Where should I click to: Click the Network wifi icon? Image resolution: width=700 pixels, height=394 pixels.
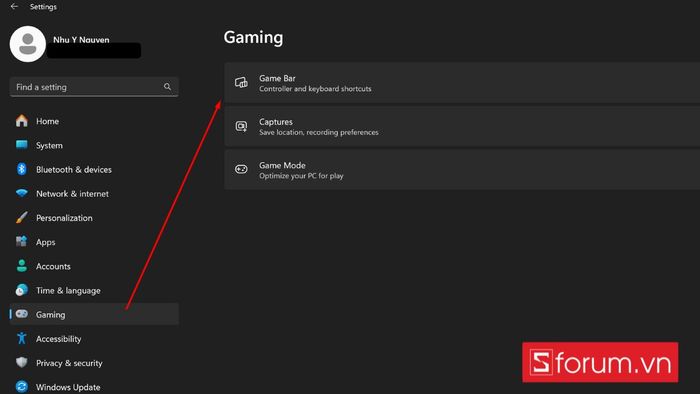pyautogui.click(x=21, y=193)
